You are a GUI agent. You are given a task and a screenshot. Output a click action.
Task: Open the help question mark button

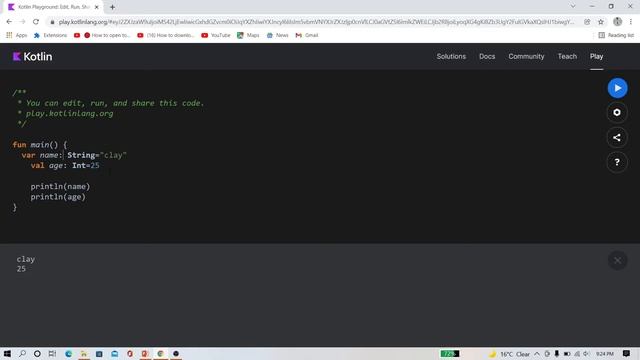click(x=617, y=162)
